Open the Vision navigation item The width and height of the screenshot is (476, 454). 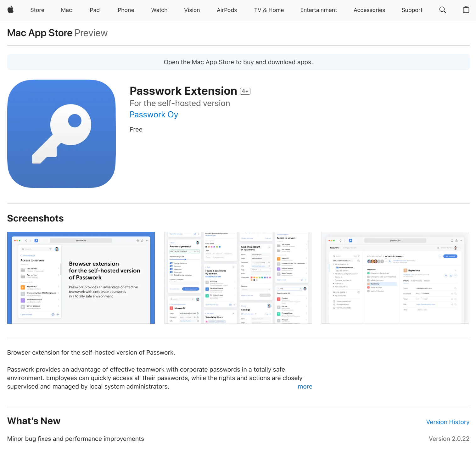point(192,10)
